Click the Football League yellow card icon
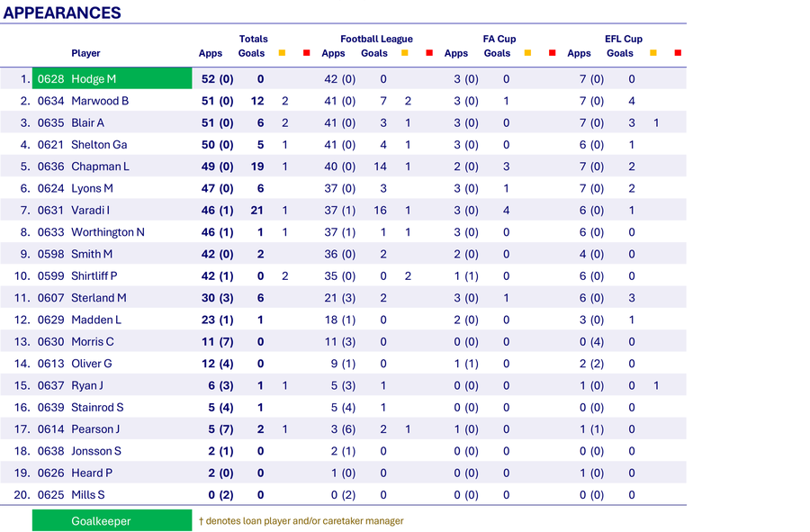This screenshot has width=810, height=532. (x=404, y=53)
